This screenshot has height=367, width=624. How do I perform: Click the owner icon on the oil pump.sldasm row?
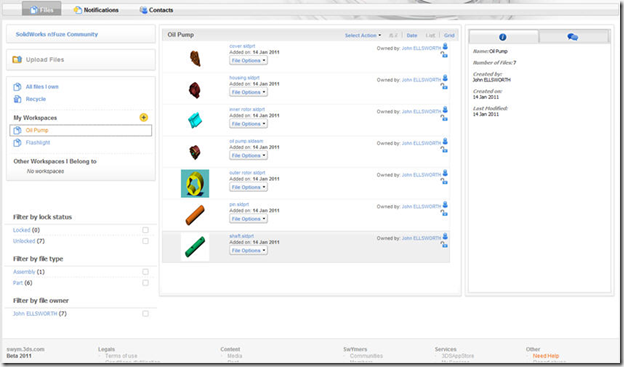pos(445,141)
